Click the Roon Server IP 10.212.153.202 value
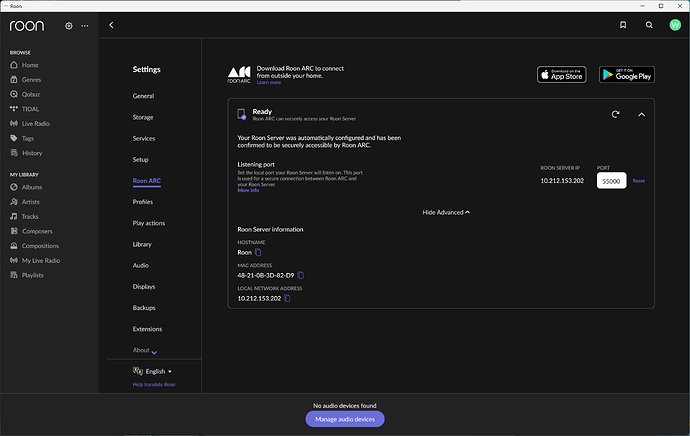 tap(562, 181)
